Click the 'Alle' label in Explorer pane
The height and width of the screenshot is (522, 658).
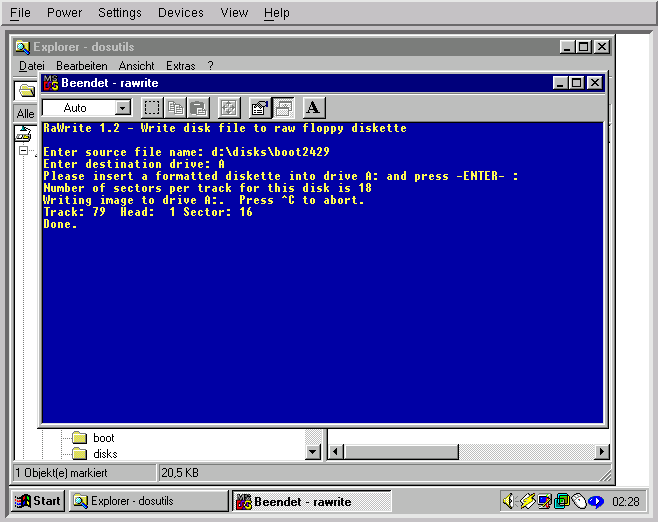26,114
